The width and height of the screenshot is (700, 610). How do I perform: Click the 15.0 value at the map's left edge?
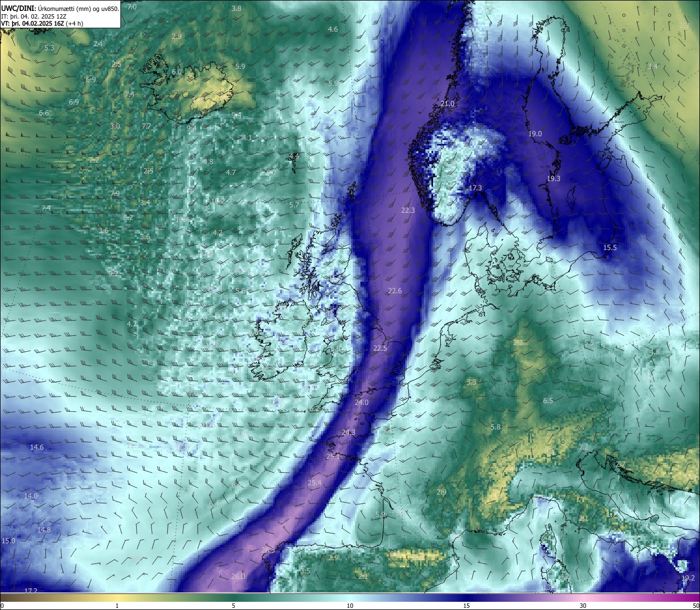(x=8, y=541)
